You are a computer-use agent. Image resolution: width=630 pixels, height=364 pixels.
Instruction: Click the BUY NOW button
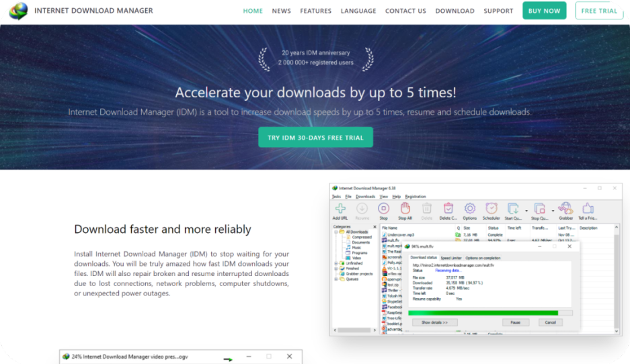point(544,11)
